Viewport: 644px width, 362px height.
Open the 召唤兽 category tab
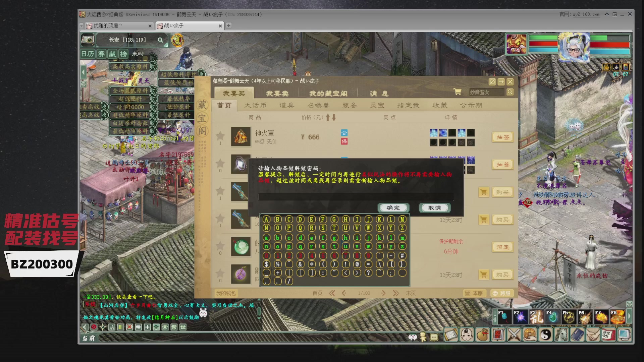pyautogui.click(x=318, y=105)
